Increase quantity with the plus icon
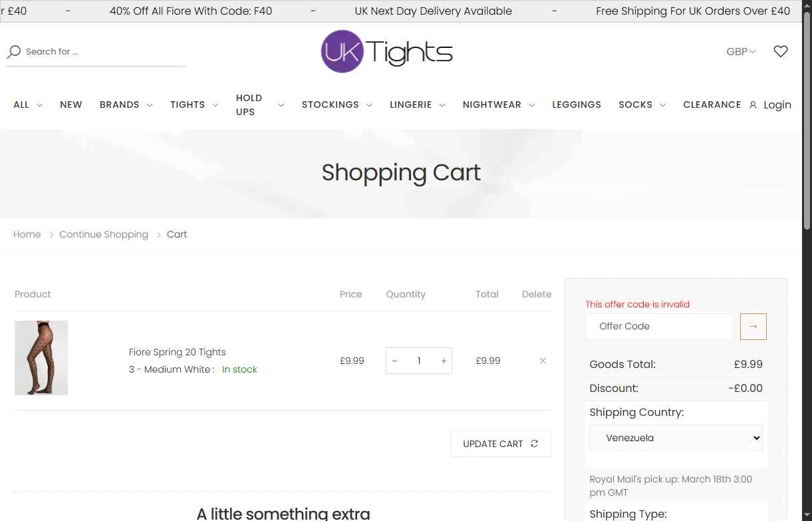This screenshot has width=812, height=521. pyautogui.click(x=444, y=361)
